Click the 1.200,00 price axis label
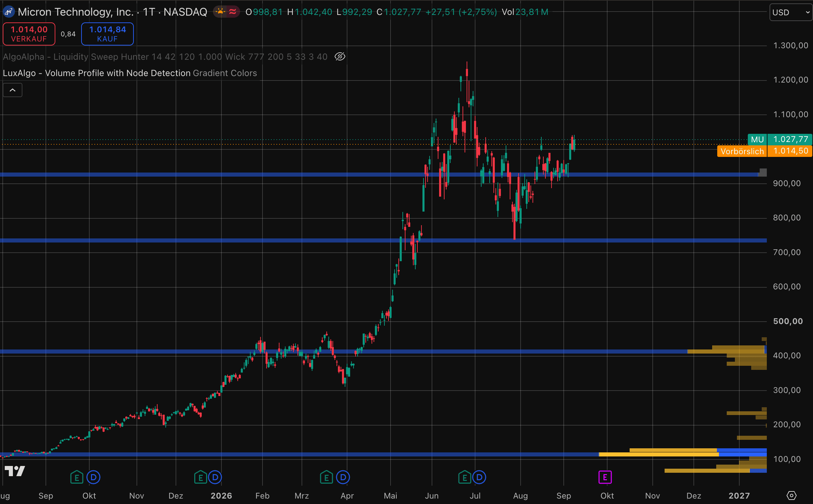 pos(791,80)
